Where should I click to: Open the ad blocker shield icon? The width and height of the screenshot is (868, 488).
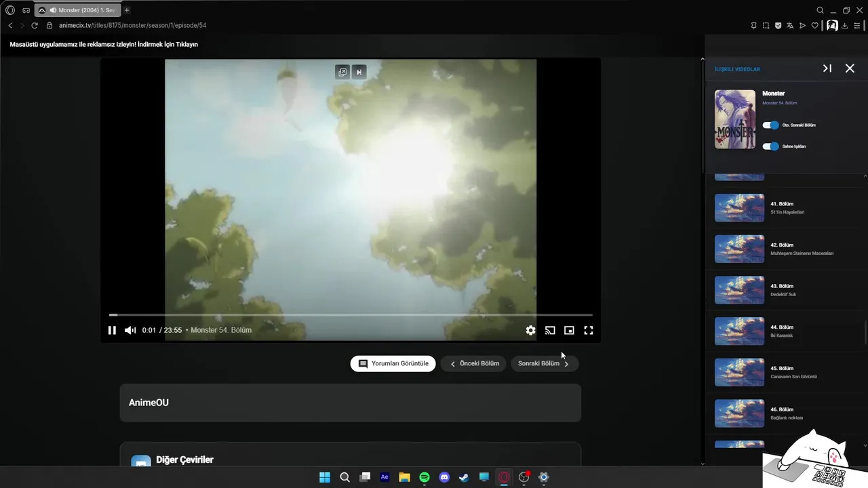coord(778,25)
